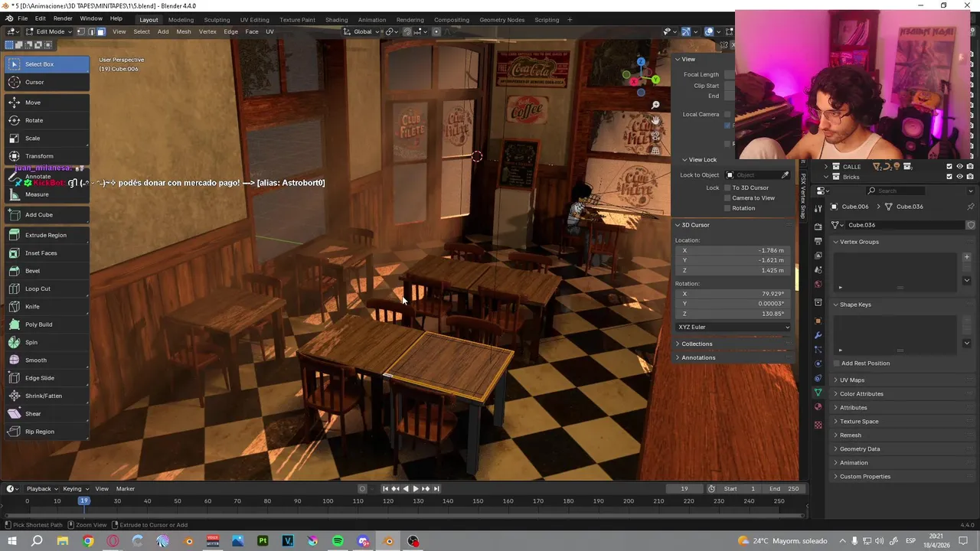The width and height of the screenshot is (980, 551).
Task: Select the Shear tool
Action: pos(46,414)
